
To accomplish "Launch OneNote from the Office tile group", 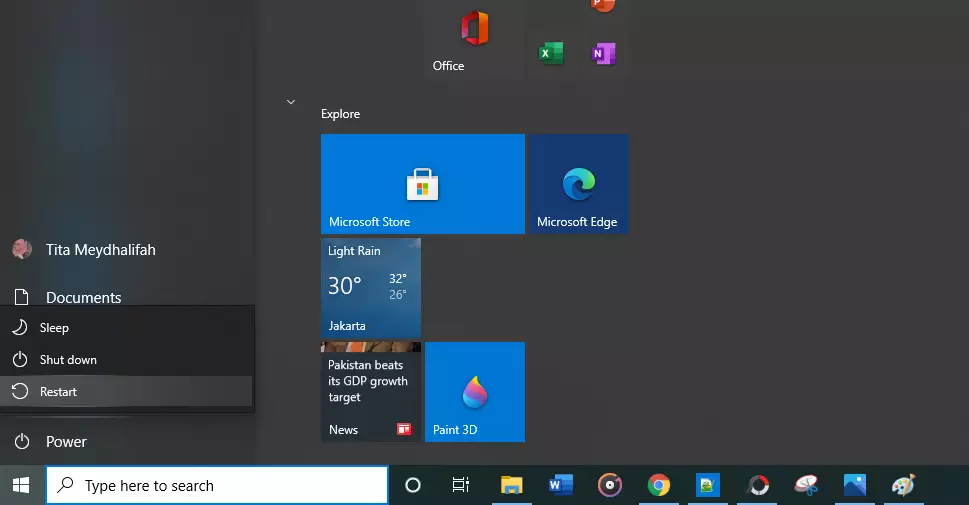I will (603, 54).
